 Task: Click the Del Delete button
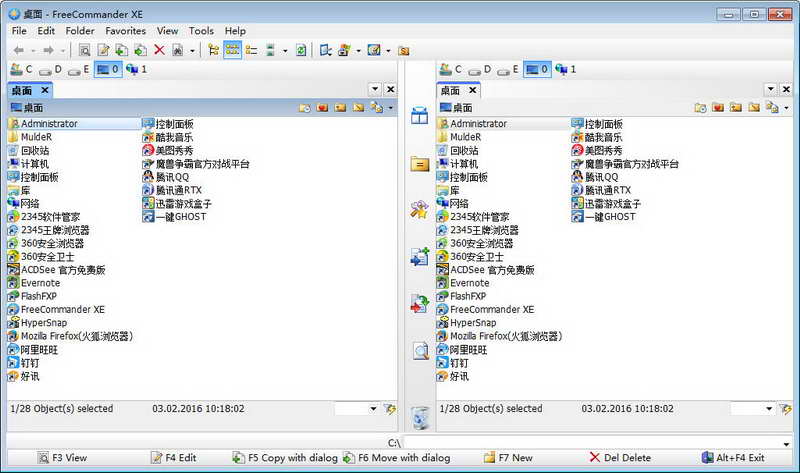point(620,458)
